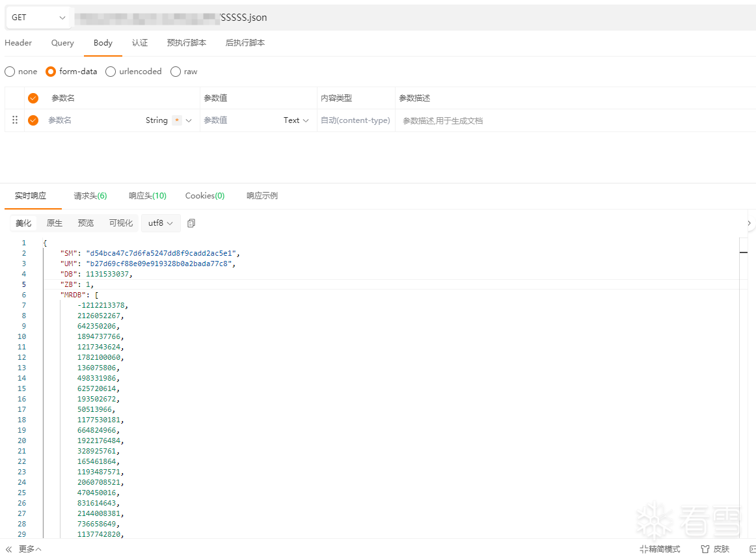Click the 参数名 input field
The width and height of the screenshot is (756, 557).
tap(94, 120)
